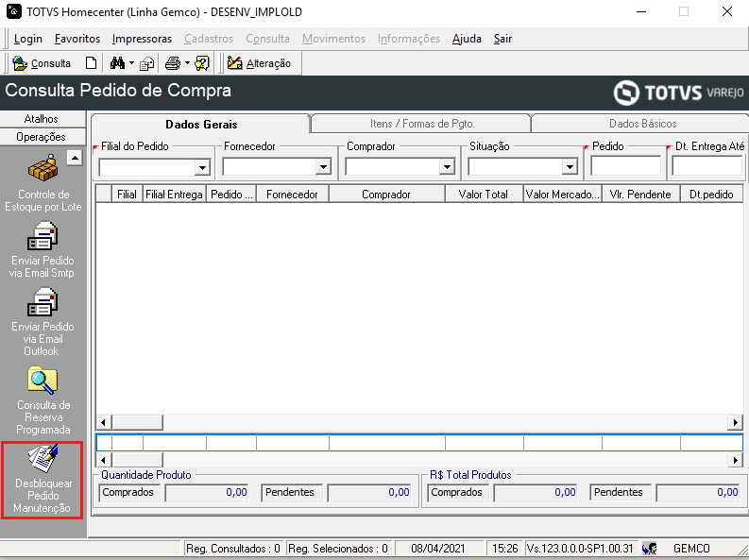The width and height of the screenshot is (749, 560).
Task: Open the Favoritos menu
Action: click(x=77, y=39)
